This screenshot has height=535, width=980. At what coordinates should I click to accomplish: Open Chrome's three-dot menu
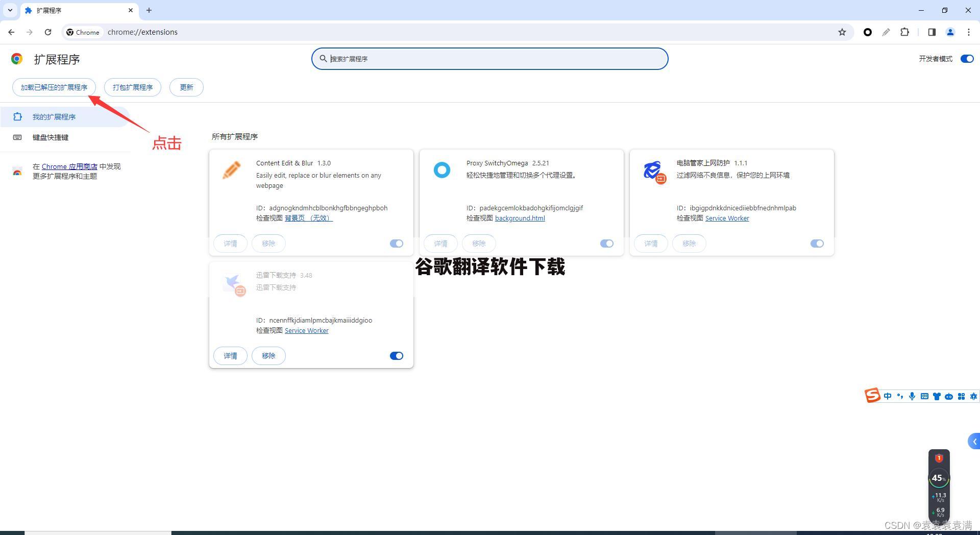pos(969,32)
